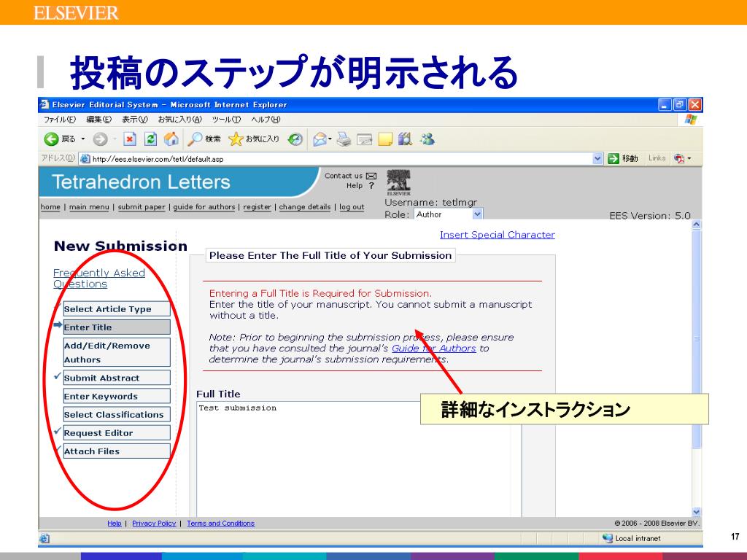
Task: Open the 表示(V) menu
Action: click(135, 120)
